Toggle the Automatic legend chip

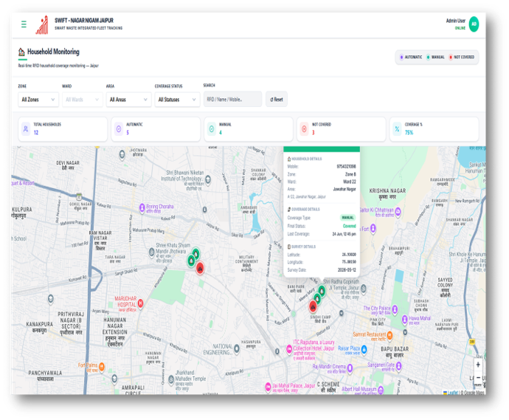(411, 57)
